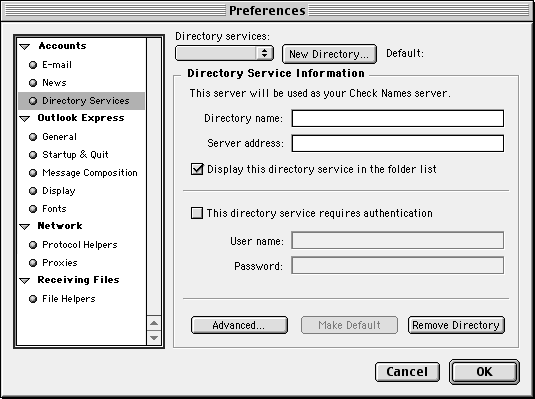The width and height of the screenshot is (535, 399).
Task: Open the General preferences pane
Action: pos(59,137)
